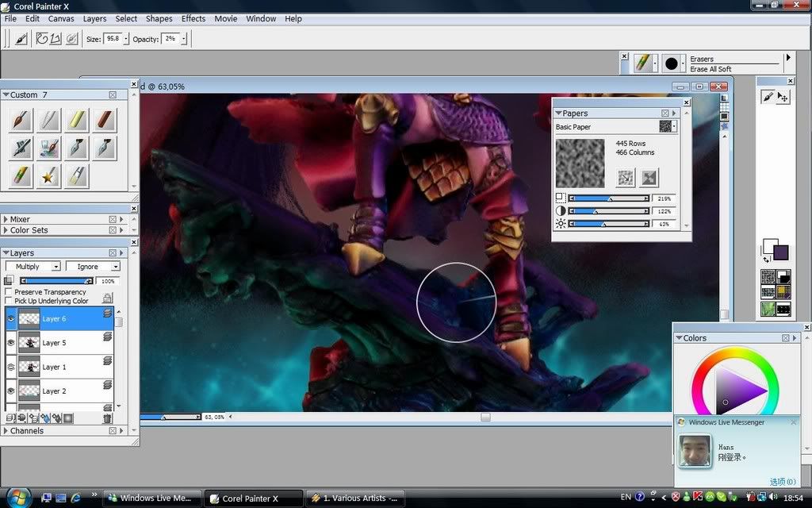Image resolution: width=812 pixels, height=508 pixels.
Task: Open the Basic Paper selector dropdown
Action: click(674, 126)
